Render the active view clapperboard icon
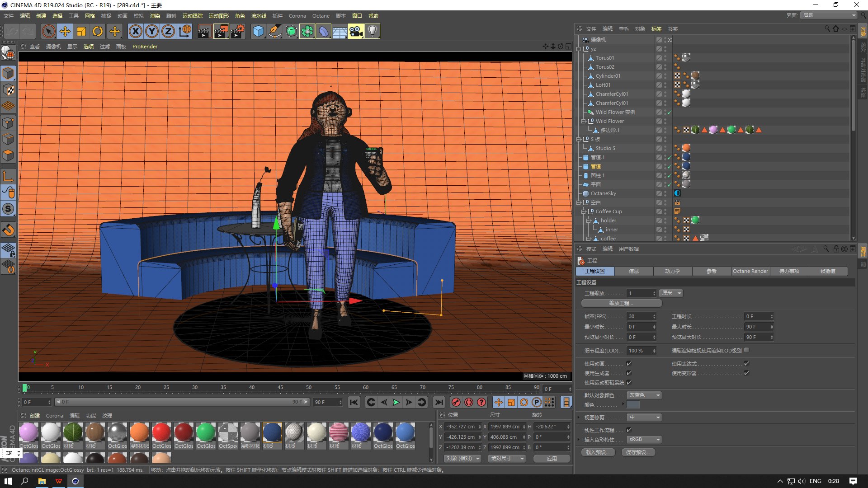Screen dimensions: 868x488 coord(204,31)
